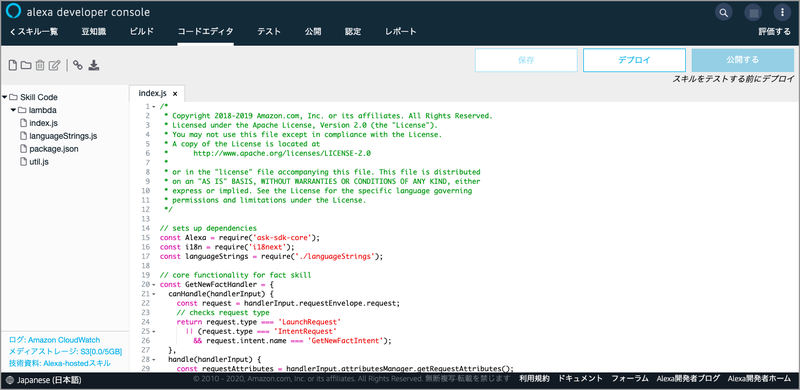
Task: Open the search icon in header
Action: coord(723,12)
